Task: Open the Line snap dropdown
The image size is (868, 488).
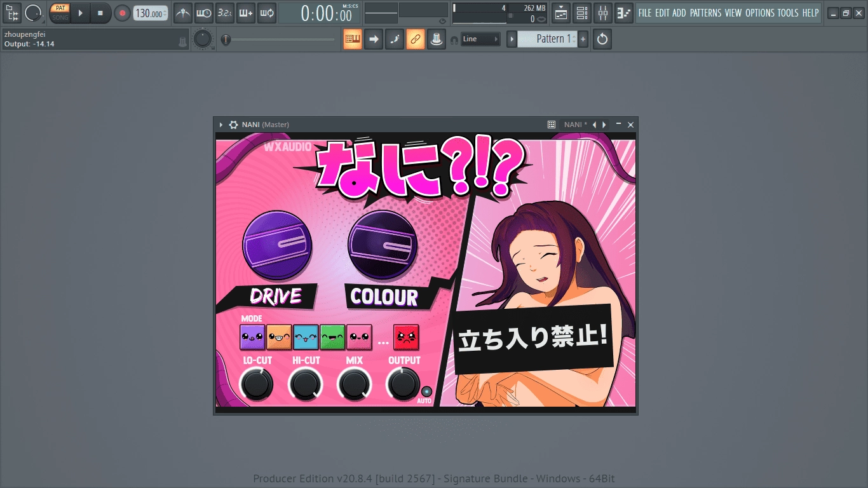Action: click(x=480, y=39)
